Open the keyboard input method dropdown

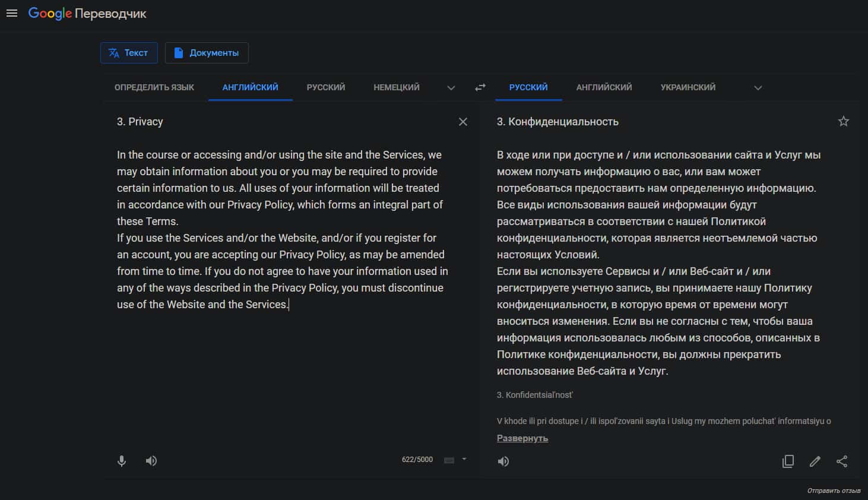point(464,459)
